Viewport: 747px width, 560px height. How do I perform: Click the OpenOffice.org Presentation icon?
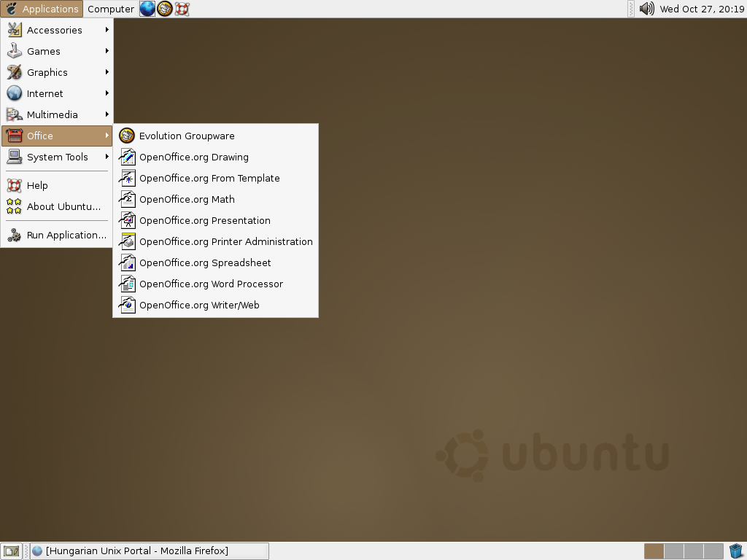tap(127, 220)
